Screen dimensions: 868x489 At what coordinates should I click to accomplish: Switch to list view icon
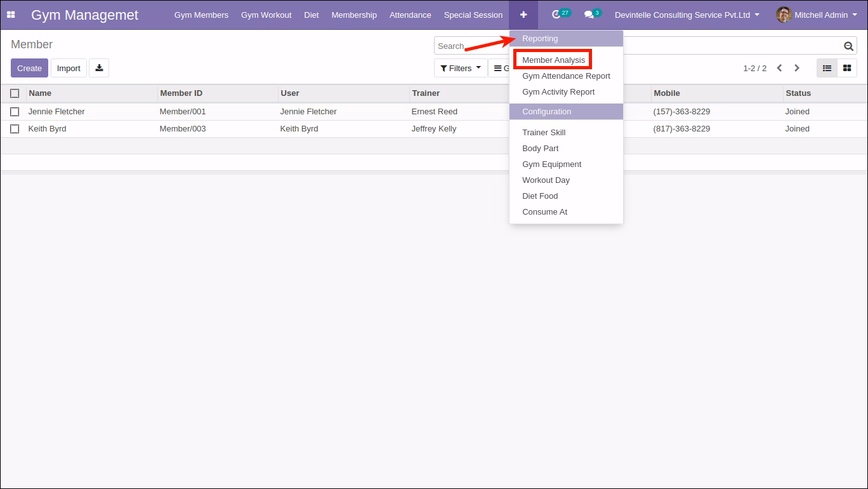[827, 68]
